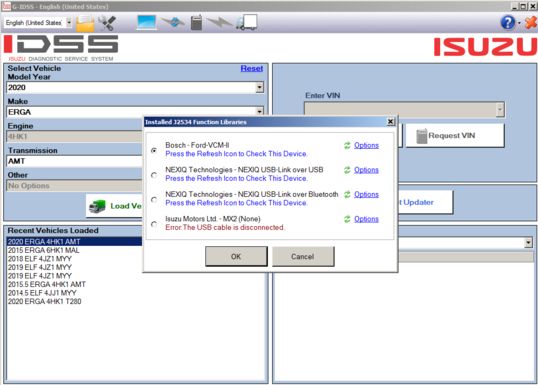Open the dropdown in the lower right panel
Image resolution: width=538 pixels, height=385 pixels.
coord(528,243)
